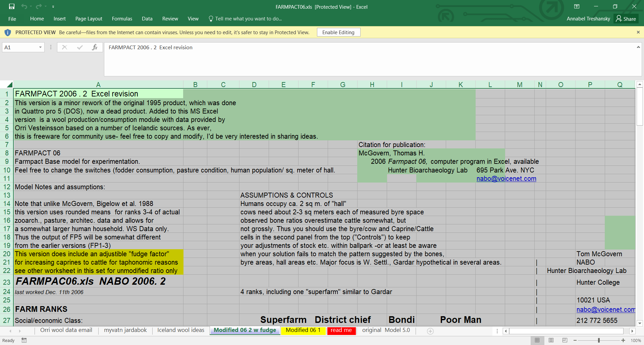Click the Undo arrow icon
The width and height of the screenshot is (644, 345).
(x=24, y=6)
